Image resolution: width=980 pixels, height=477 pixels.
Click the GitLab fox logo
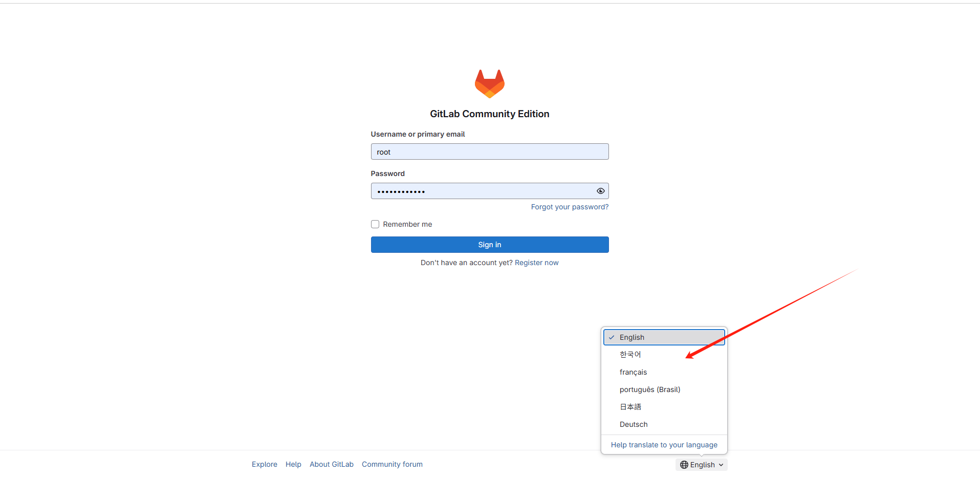click(x=490, y=84)
